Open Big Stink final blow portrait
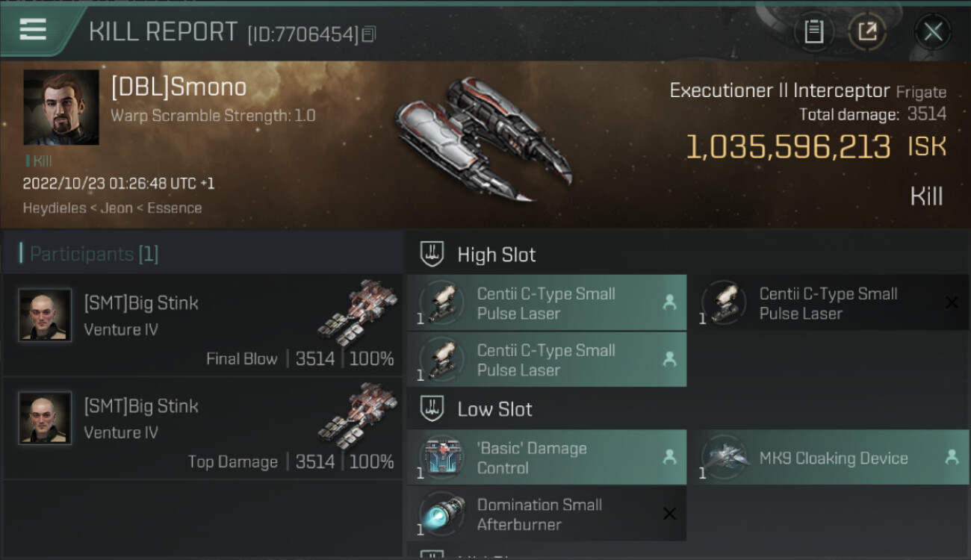 (45, 315)
